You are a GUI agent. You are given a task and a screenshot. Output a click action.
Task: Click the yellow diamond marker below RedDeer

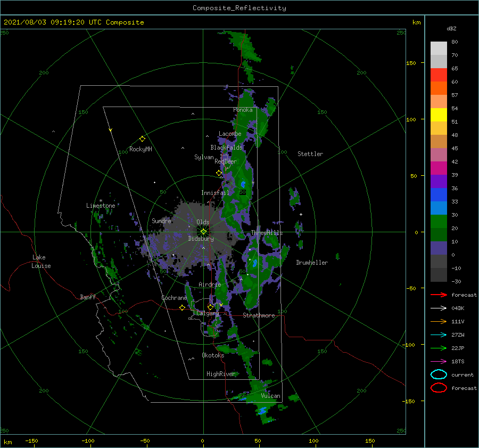219,173
